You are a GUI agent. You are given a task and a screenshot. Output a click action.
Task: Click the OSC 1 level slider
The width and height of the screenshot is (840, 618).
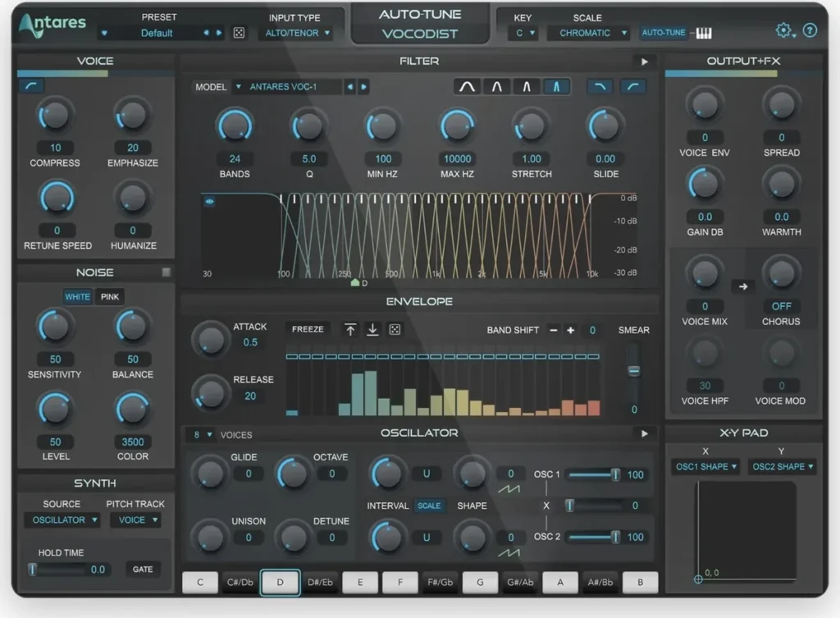[594, 474]
